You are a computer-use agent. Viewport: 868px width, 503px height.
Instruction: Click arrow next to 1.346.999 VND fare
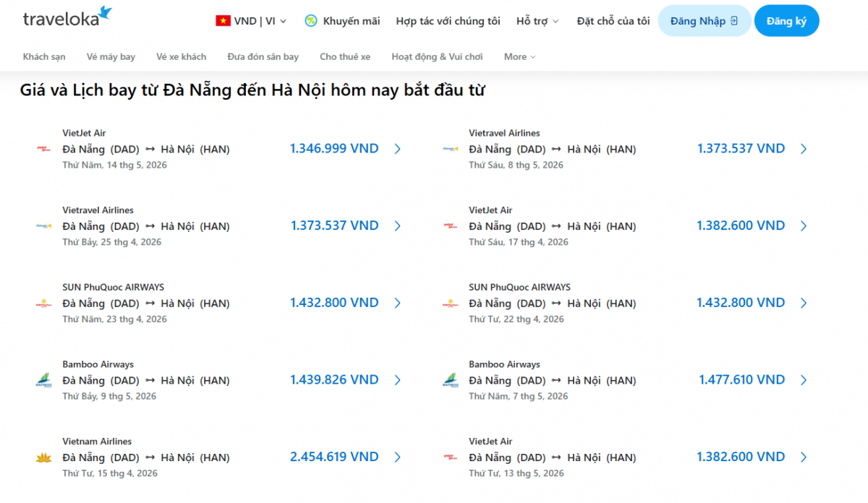click(x=398, y=148)
